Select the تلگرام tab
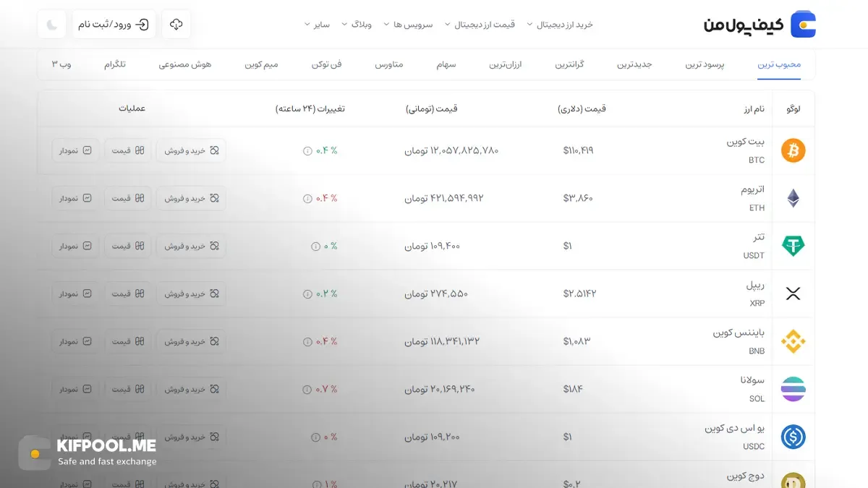Screen dimensions: 868x488 coord(114,64)
